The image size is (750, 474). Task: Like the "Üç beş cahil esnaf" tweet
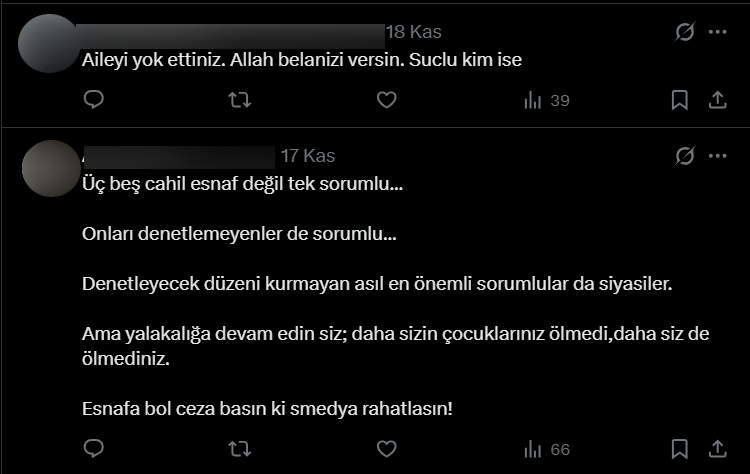click(x=386, y=449)
